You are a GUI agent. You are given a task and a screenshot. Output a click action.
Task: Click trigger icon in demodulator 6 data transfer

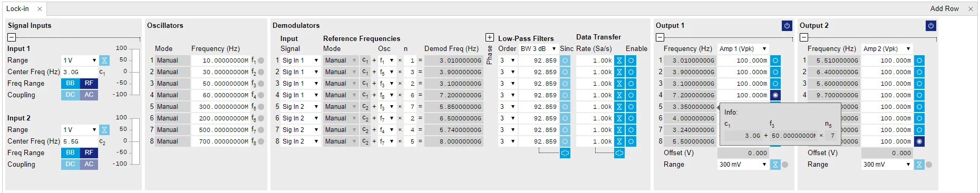click(x=619, y=118)
